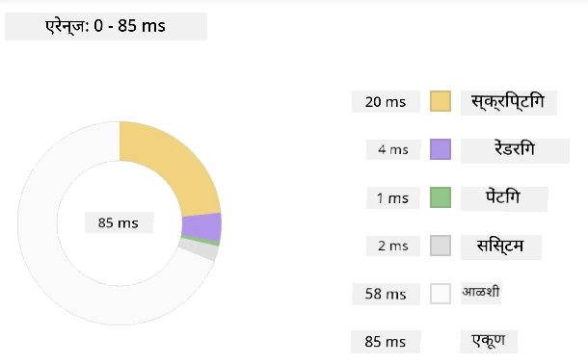
Task: Click the white आळशी color swatch
Action: (x=441, y=294)
